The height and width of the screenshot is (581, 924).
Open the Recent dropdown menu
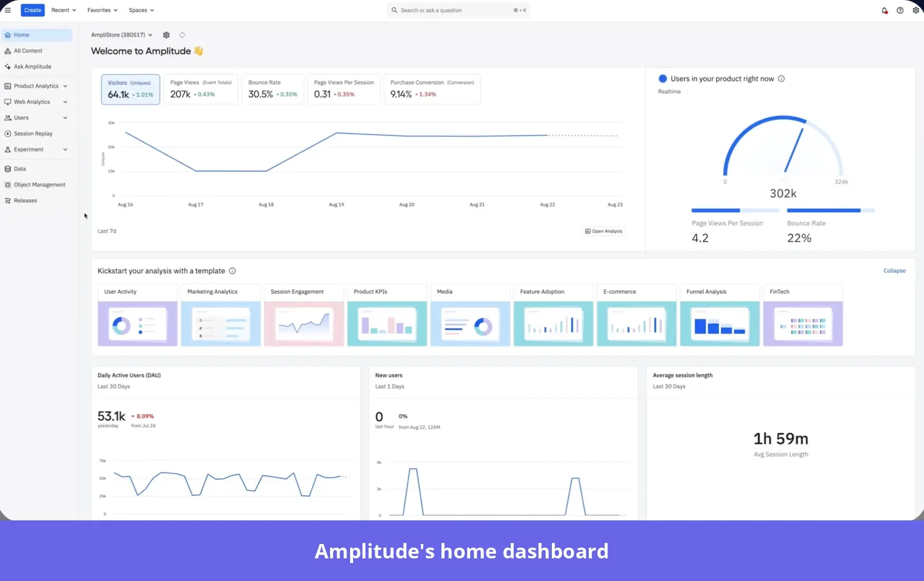point(64,10)
